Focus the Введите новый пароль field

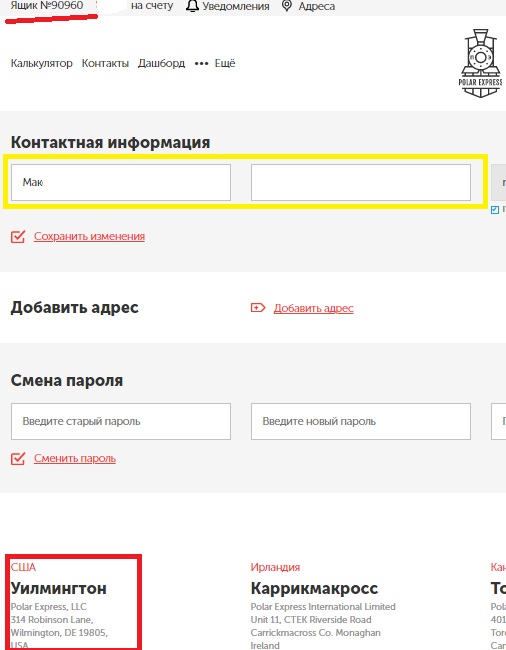click(361, 421)
